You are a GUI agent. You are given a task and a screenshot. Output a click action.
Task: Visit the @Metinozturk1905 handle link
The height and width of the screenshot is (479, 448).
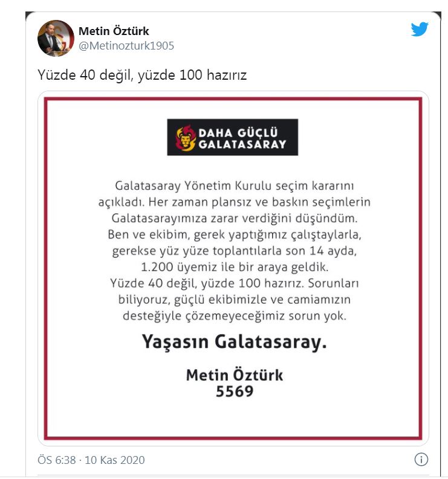coord(126,46)
